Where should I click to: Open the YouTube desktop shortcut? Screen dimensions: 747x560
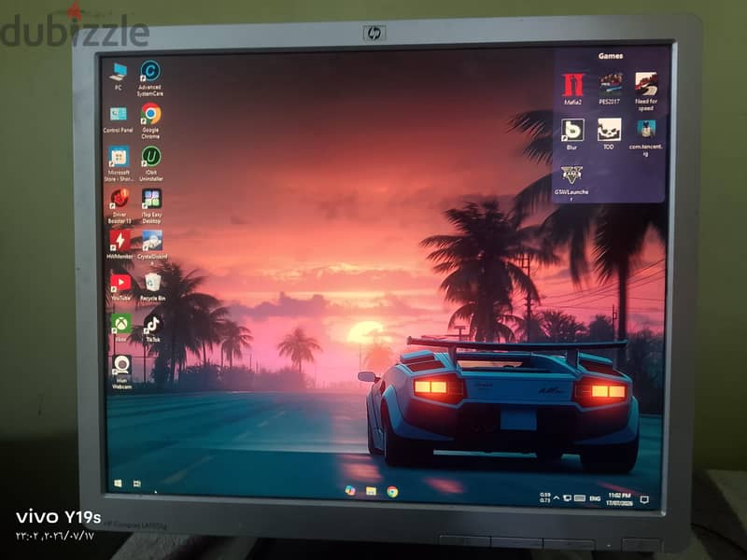120,287
